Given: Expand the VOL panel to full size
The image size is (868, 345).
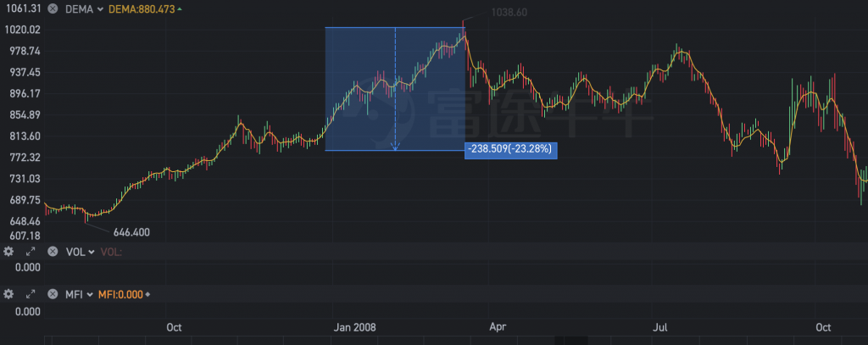Looking at the screenshot, I should (x=31, y=252).
